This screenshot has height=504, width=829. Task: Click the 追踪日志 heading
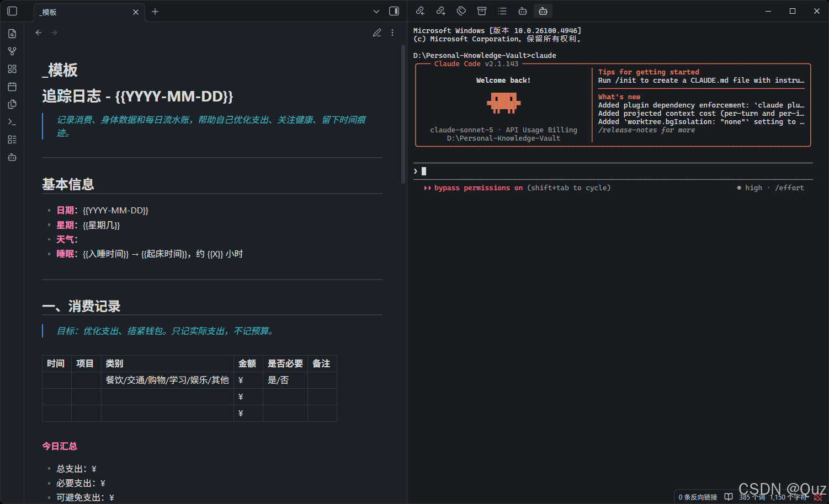point(137,96)
